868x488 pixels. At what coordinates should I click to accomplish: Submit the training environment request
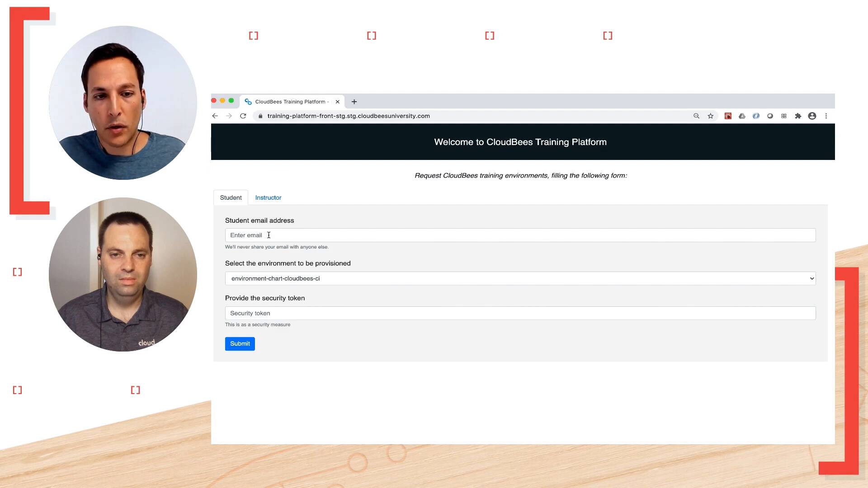[x=240, y=344]
